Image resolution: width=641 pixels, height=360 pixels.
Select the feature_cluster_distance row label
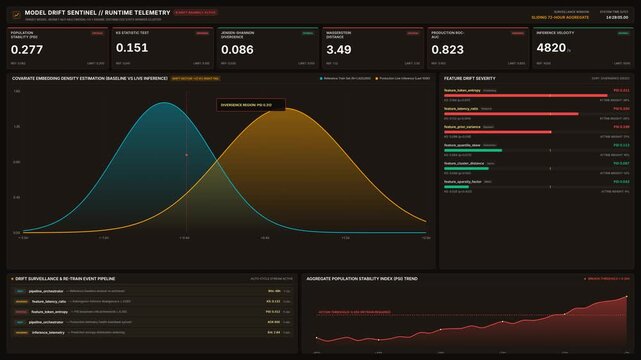464,163
